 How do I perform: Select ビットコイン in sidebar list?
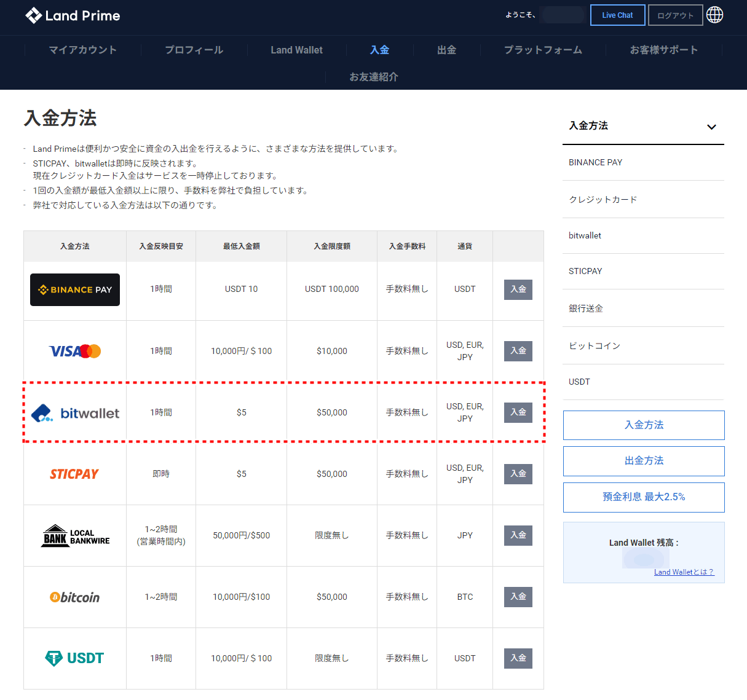643,346
